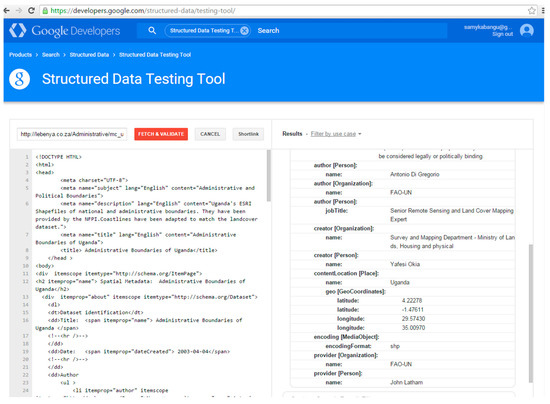Click the browser forward arrow
The height and width of the screenshot is (404, 550).
[x=19, y=11]
